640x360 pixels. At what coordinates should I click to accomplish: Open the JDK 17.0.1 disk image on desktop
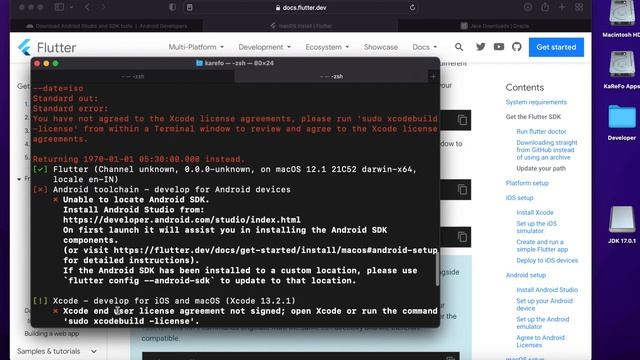point(622,224)
